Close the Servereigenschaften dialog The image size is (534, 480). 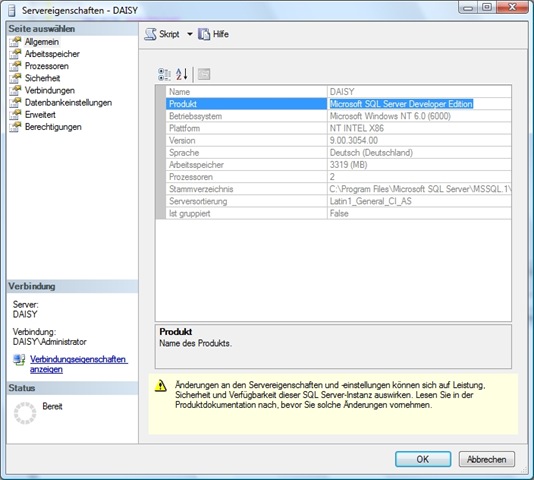point(512,7)
